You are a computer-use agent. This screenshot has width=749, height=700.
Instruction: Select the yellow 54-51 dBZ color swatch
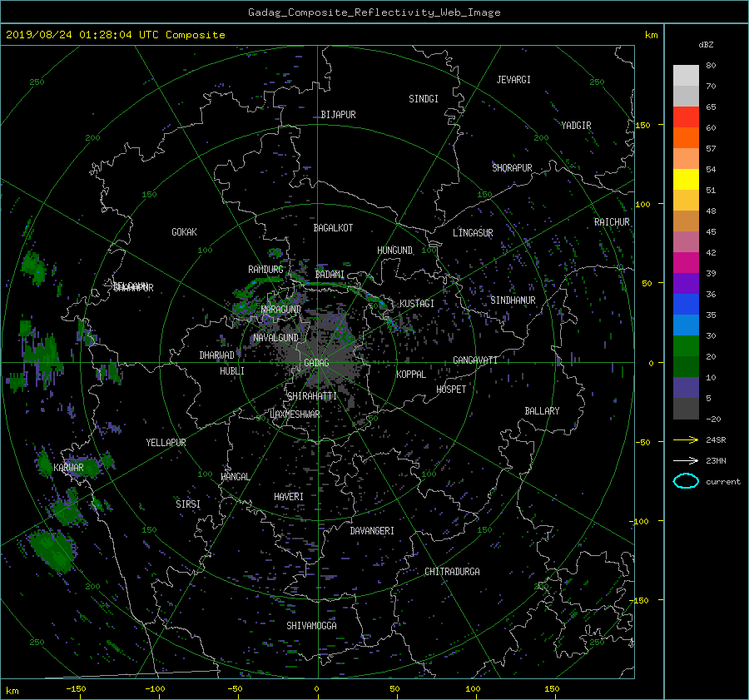[x=686, y=180]
